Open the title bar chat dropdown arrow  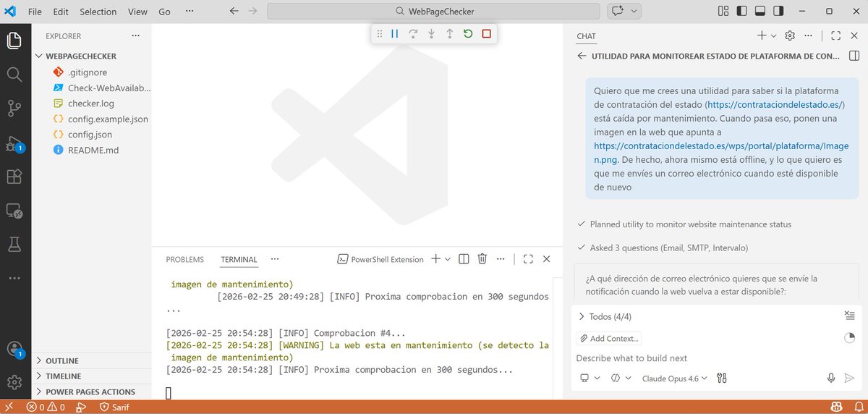(x=634, y=12)
